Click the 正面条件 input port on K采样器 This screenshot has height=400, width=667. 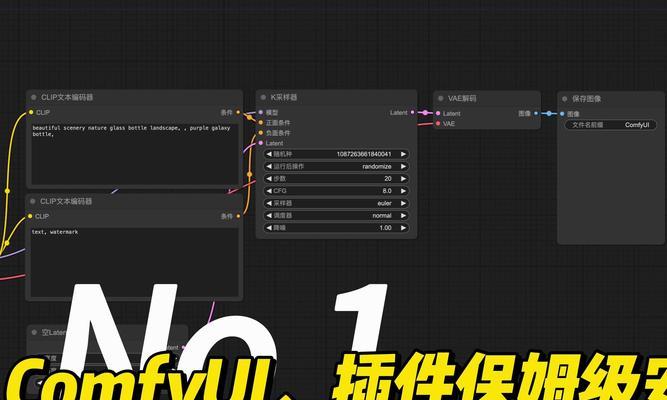click(x=261, y=123)
